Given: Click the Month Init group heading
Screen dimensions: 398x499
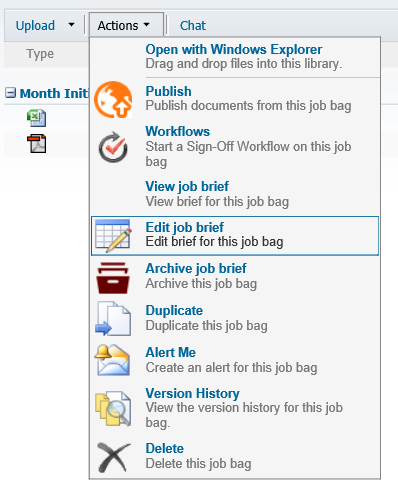Looking at the screenshot, I should click(54, 93).
